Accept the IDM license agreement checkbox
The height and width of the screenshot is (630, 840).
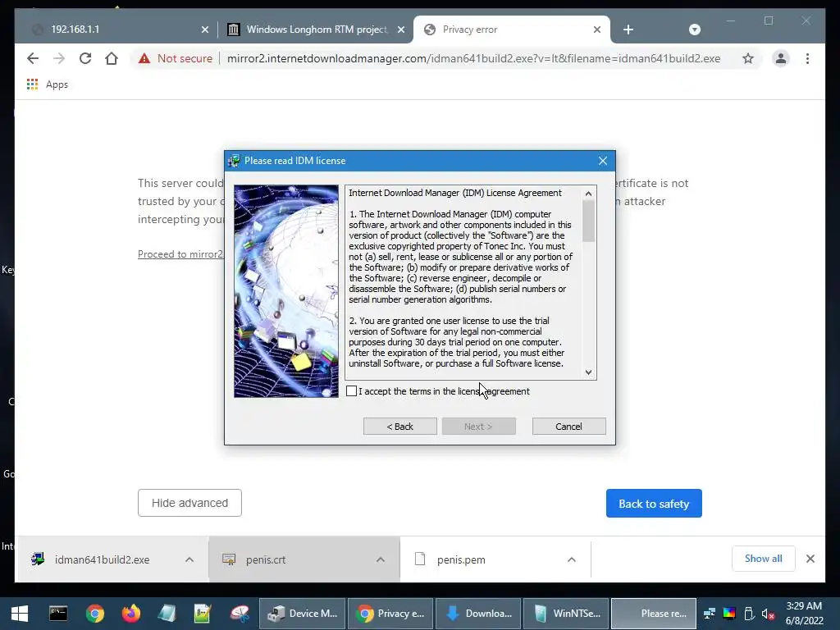(x=351, y=391)
